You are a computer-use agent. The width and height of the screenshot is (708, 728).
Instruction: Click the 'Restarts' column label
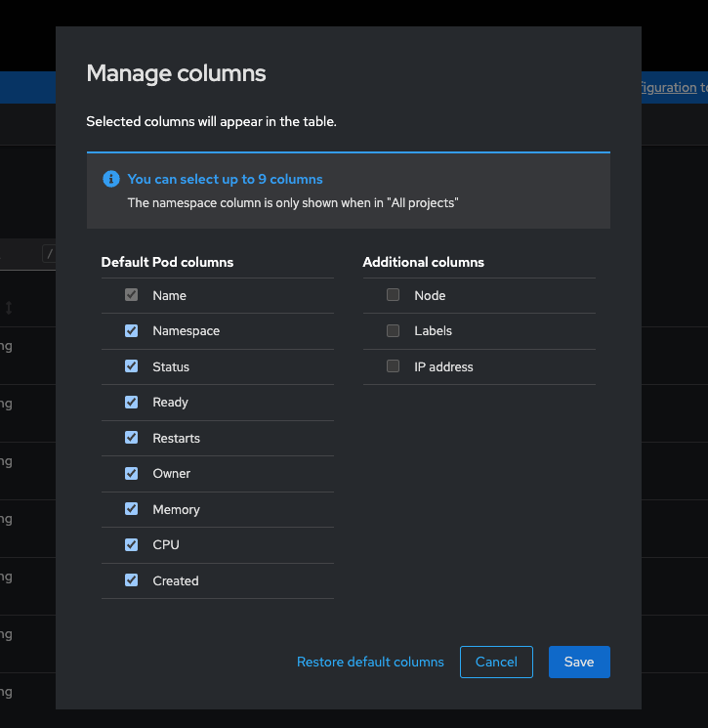click(177, 439)
